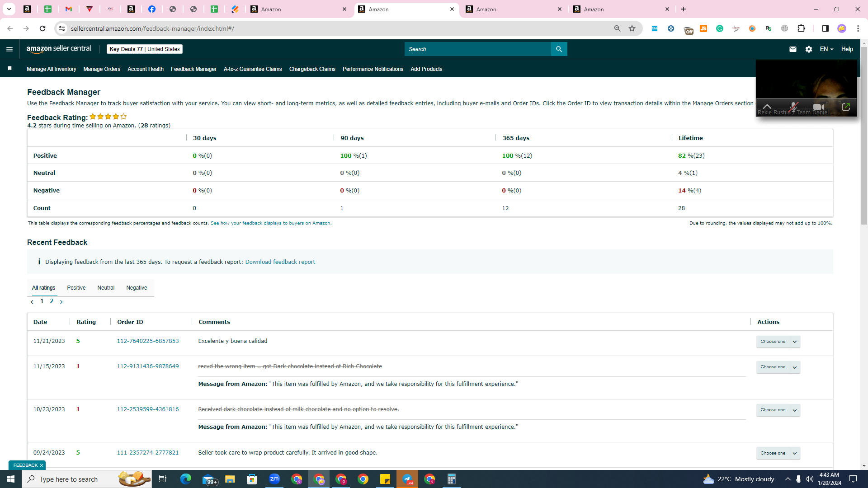Viewport: 868px width, 488px height.
Task: Toggle the muted microphone in the Zoom overlay
Action: [x=794, y=107]
